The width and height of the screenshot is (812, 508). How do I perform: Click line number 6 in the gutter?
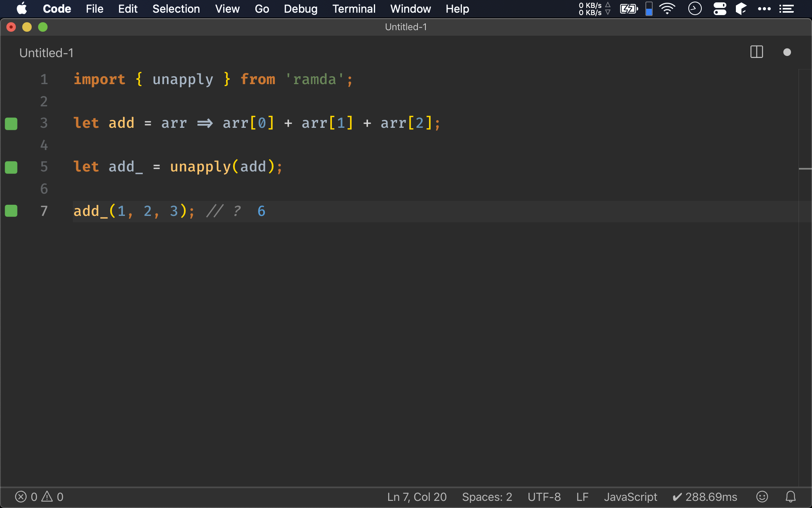tap(44, 189)
